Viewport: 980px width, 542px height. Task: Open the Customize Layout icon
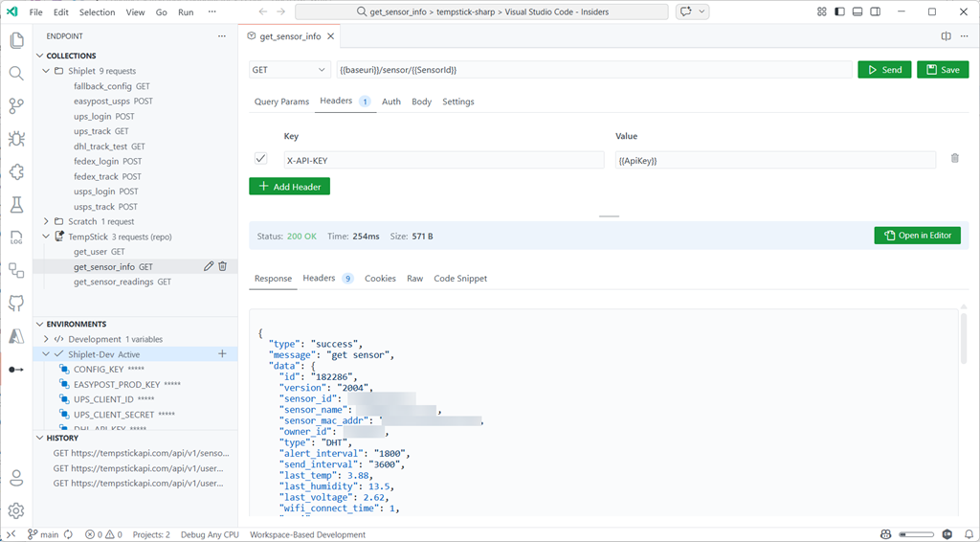point(821,11)
